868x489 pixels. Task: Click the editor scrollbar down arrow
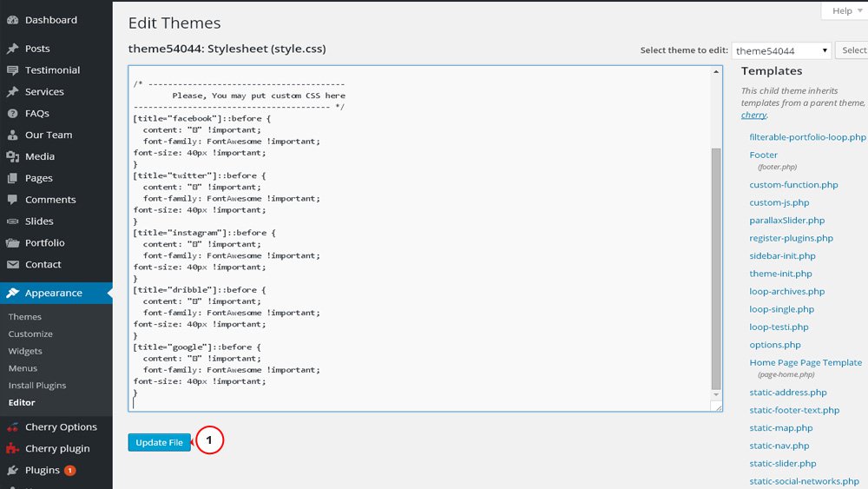pos(716,395)
